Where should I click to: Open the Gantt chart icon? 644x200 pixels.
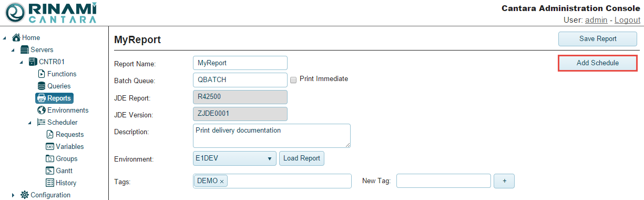(x=50, y=171)
